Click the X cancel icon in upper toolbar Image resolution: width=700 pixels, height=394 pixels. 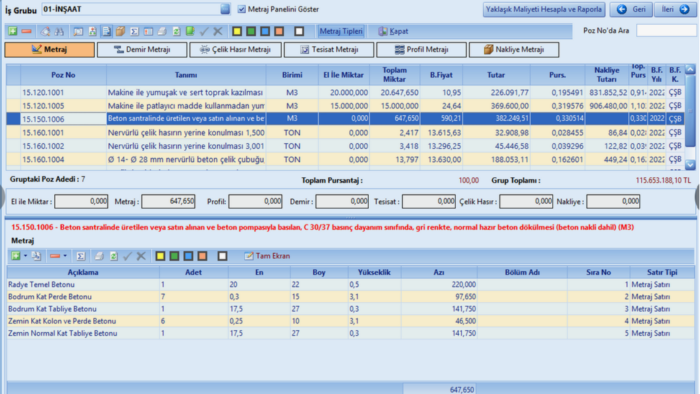218,31
